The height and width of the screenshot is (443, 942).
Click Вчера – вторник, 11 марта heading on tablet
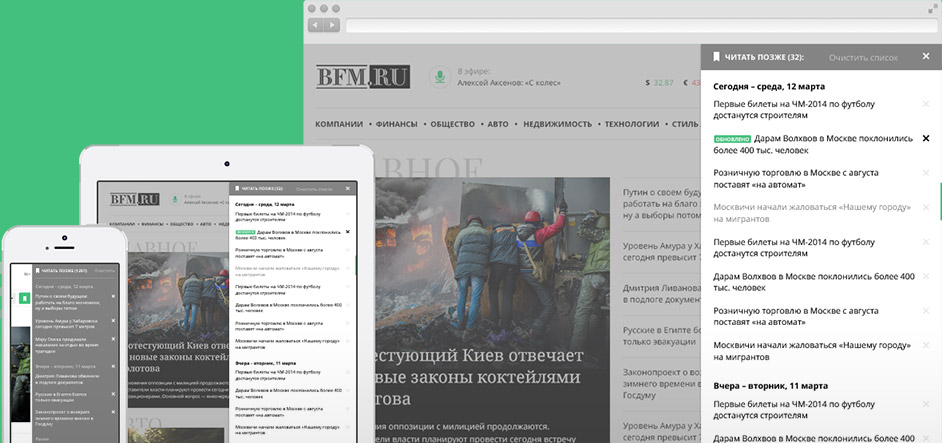coord(264,364)
